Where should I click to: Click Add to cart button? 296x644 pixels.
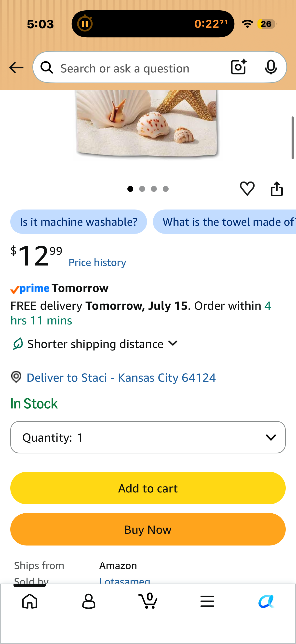point(148,488)
